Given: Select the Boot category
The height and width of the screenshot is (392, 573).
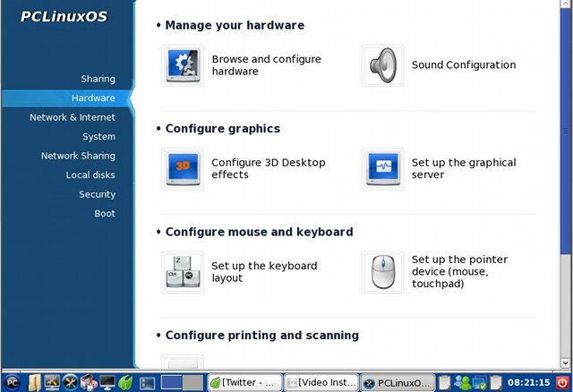Looking at the screenshot, I should [x=105, y=213].
